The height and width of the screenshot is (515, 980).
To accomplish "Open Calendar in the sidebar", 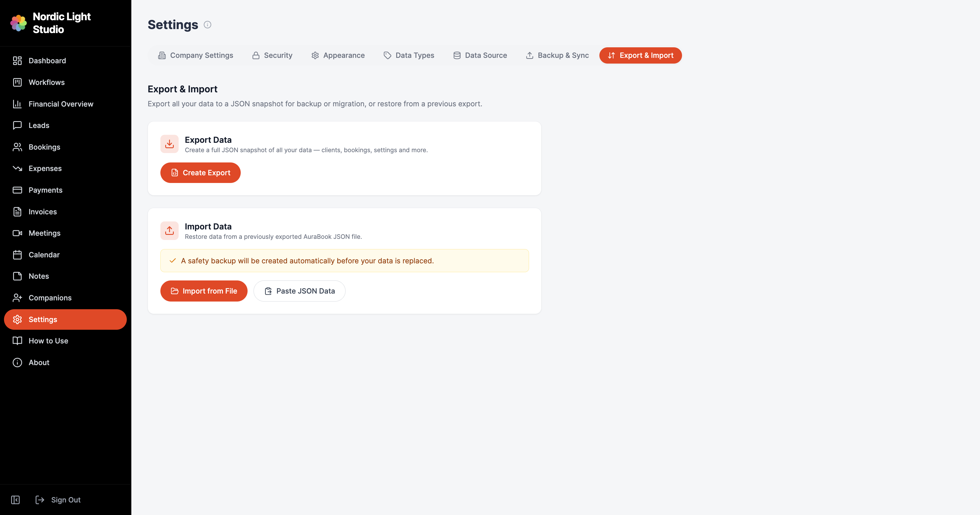I will pyautogui.click(x=44, y=255).
